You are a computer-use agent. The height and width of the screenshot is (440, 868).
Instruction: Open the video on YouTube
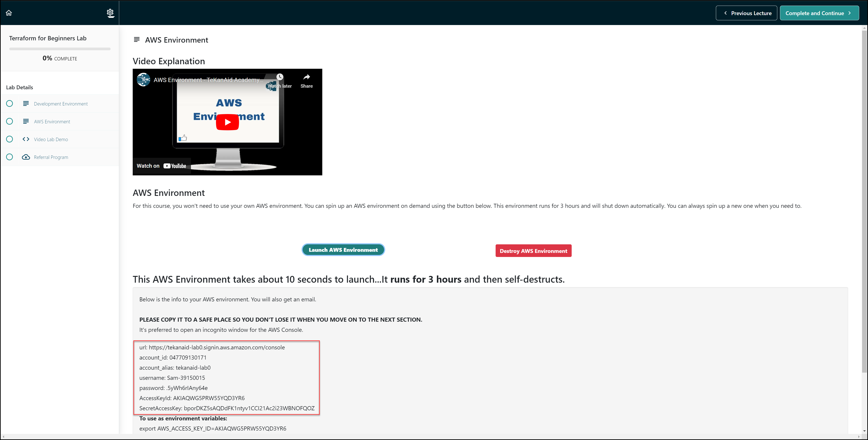(x=162, y=165)
